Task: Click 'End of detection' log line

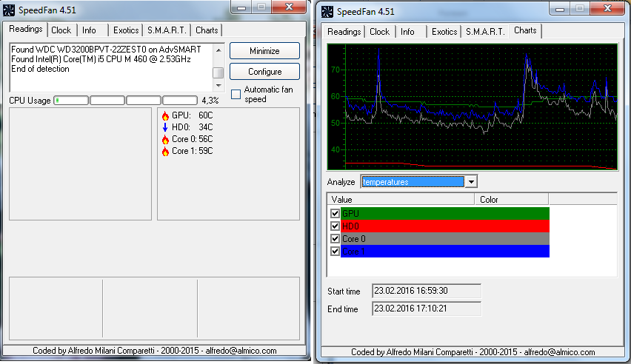Action: pyautogui.click(x=40, y=69)
